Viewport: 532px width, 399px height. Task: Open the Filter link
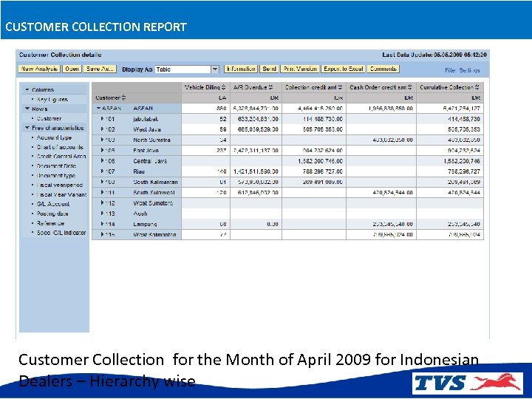tap(450, 70)
